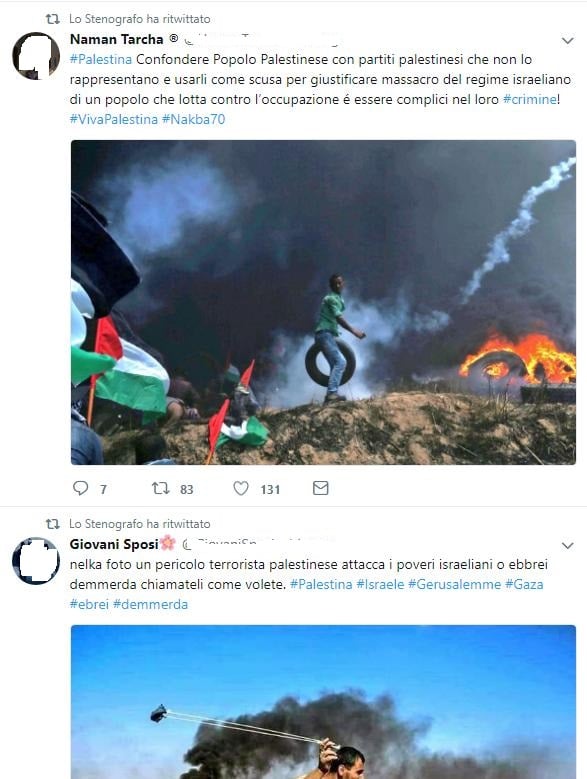Open Giovani Sposi's profile name link
The image size is (587, 779).
[x=114, y=544]
